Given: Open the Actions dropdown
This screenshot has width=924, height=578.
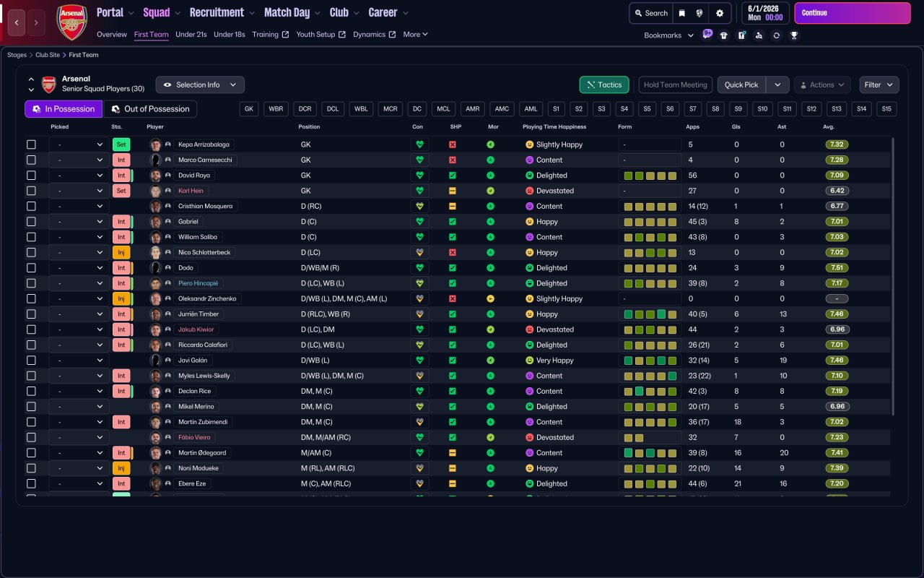Looking at the screenshot, I should point(822,85).
